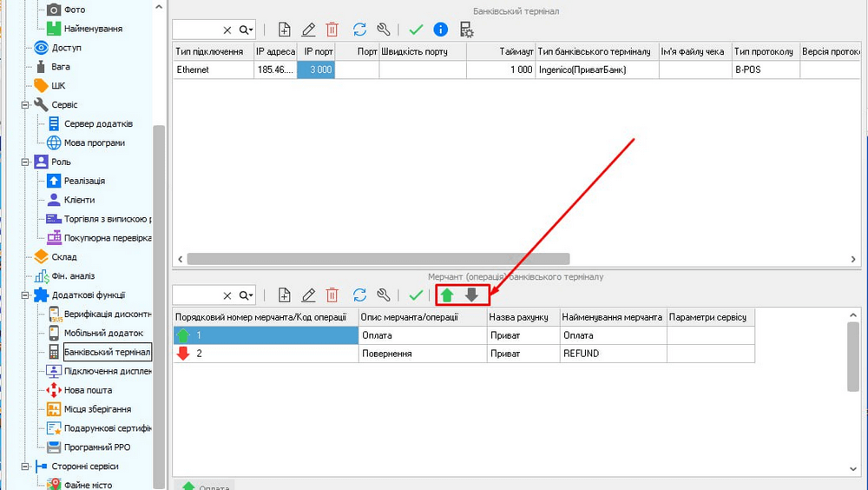Open Нова пошта in sidebar tree
The height and width of the screenshot is (490, 868).
(88, 391)
